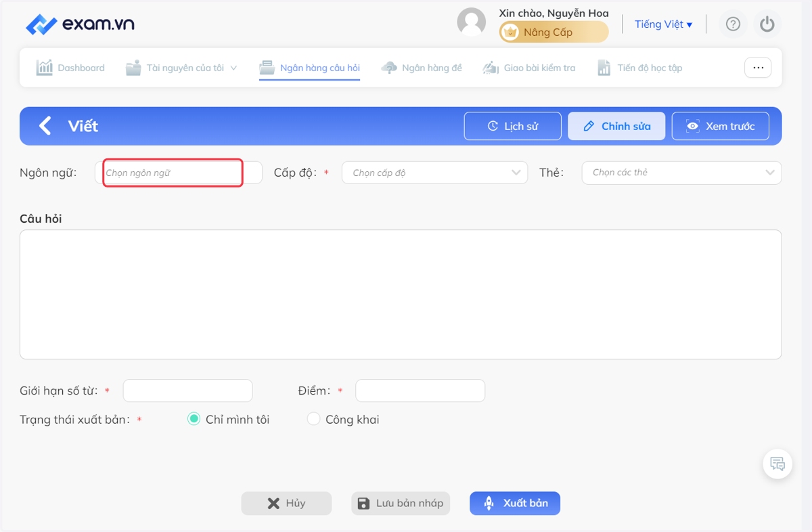The height and width of the screenshot is (532, 812).
Task: Open Giao bài kiểm tra tab
Action: (x=529, y=68)
